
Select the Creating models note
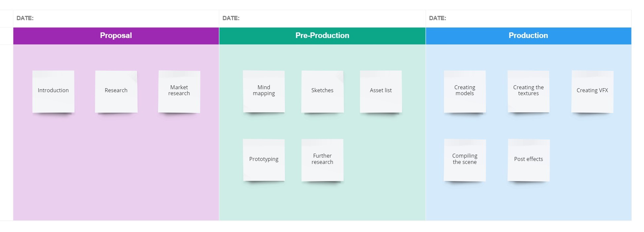(x=465, y=91)
